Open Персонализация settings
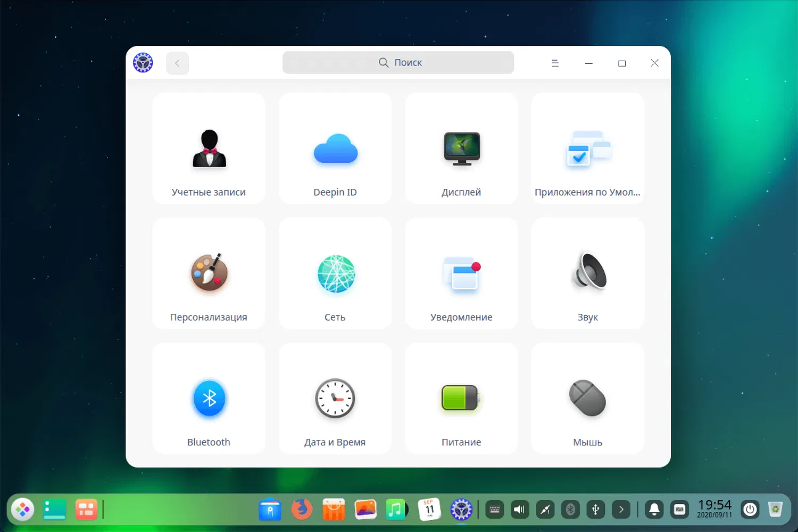The width and height of the screenshot is (798, 532). tap(209, 273)
